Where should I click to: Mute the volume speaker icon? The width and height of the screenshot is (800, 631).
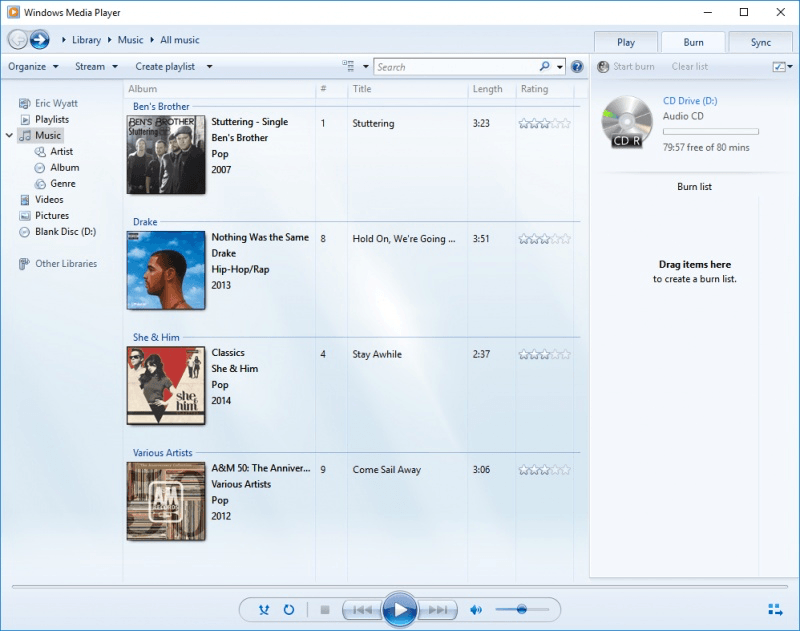[476, 610]
